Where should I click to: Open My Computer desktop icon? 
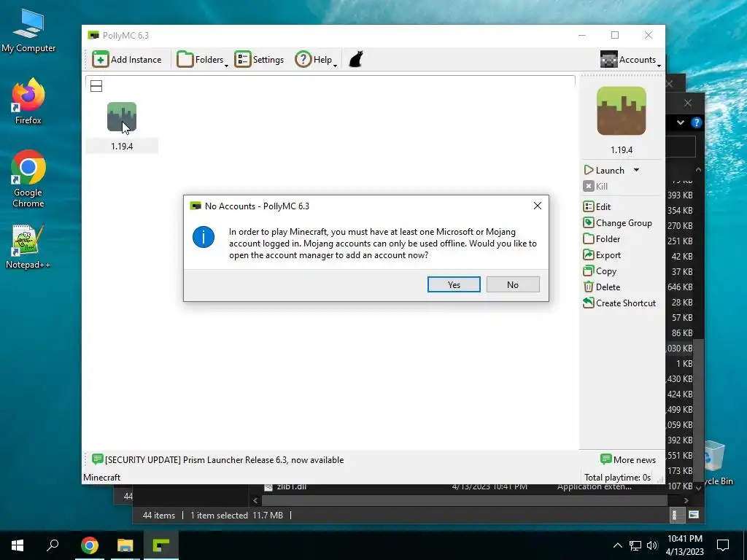pyautogui.click(x=28, y=30)
